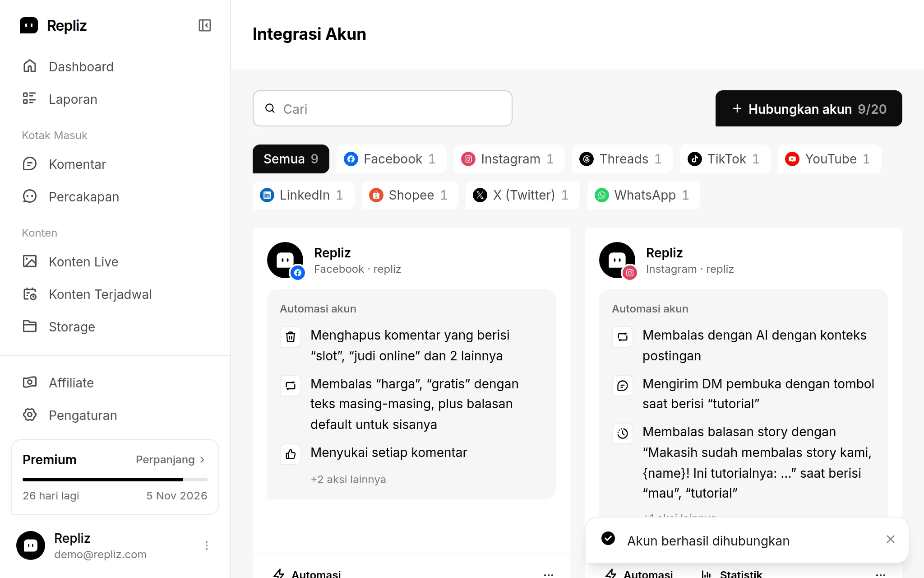Open account options three-dot menu
This screenshot has height=578, width=924.
(207, 545)
